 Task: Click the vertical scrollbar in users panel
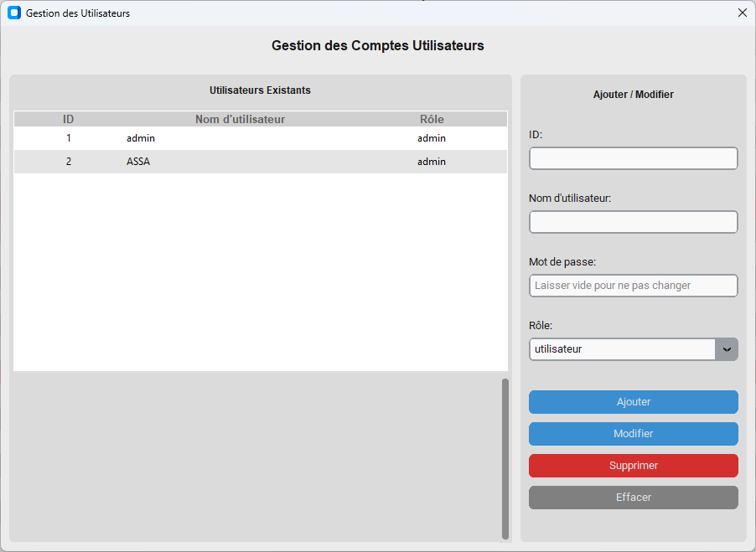point(505,458)
